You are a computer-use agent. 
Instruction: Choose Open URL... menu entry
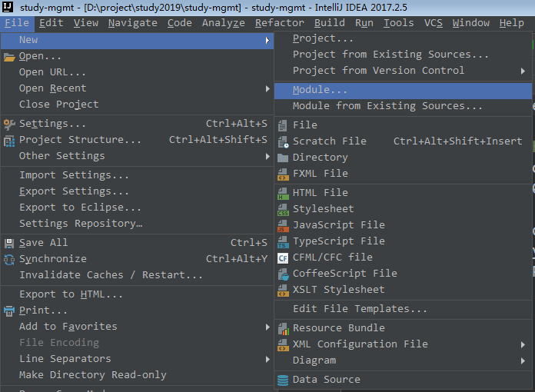[x=137, y=73]
